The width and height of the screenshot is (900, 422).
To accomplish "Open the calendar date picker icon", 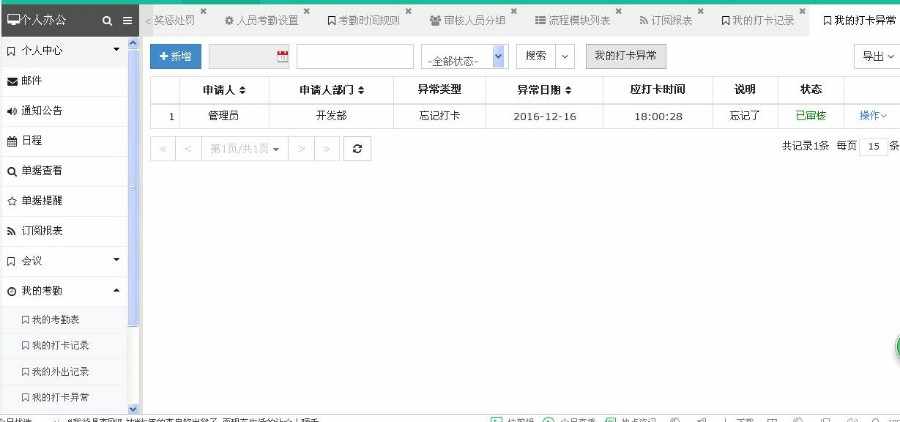I will (282, 56).
